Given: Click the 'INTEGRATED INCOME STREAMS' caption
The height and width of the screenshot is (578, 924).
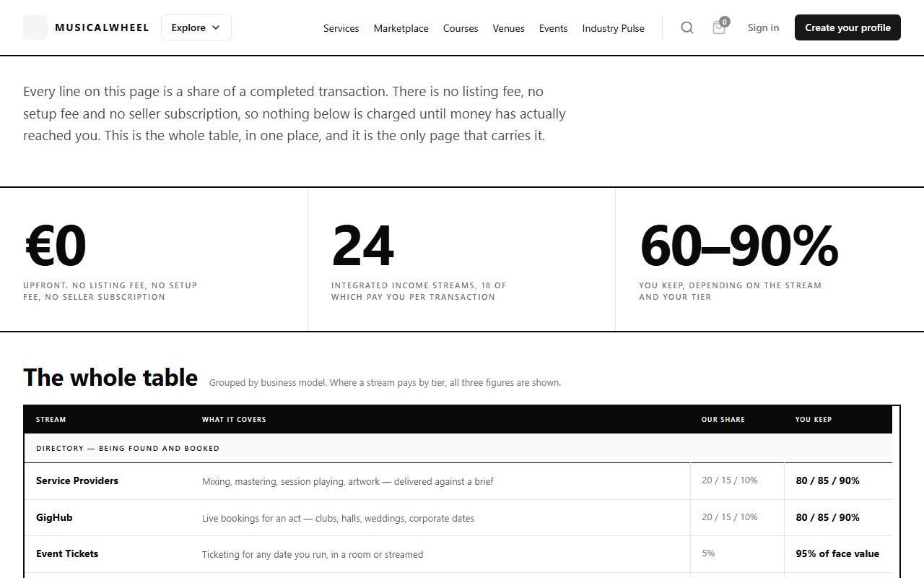Looking at the screenshot, I should click(x=419, y=291).
